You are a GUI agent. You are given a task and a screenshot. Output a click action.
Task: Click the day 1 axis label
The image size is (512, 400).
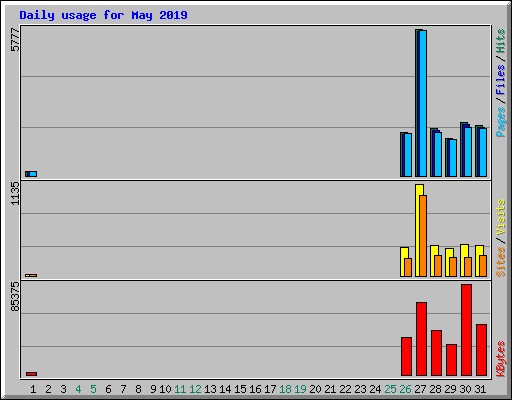pyautogui.click(x=33, y=389)
